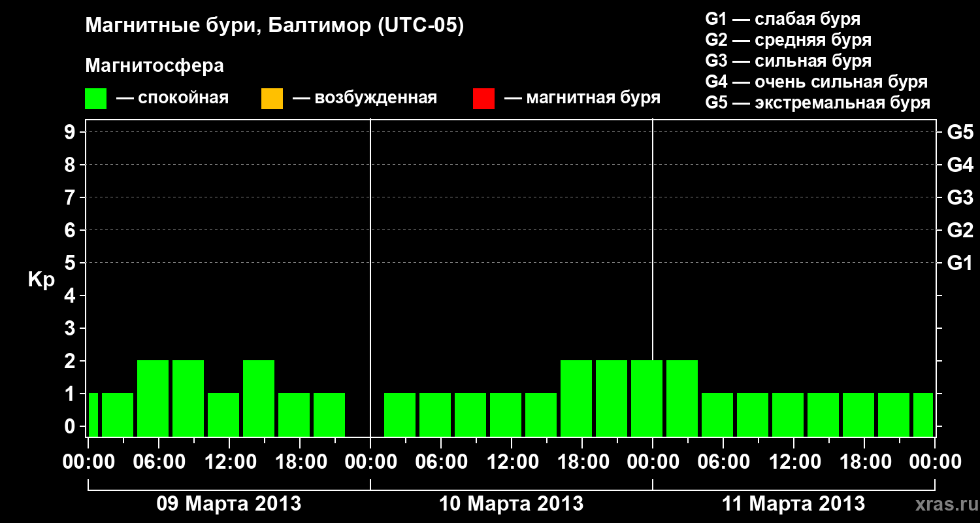Click the '— магнитная буря' legend label
Viewport: 980px width, 523px height.
[x=583, y=99]
